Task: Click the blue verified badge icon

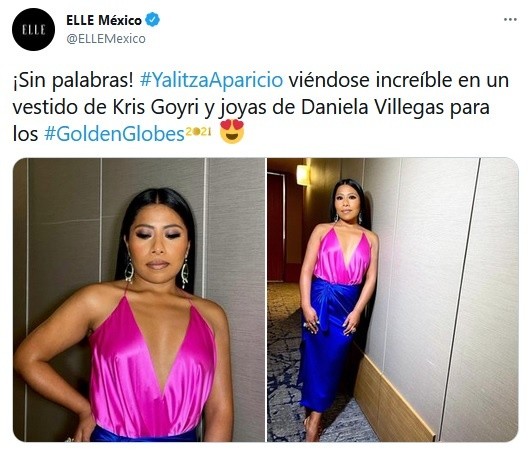Action: [152, 20]
